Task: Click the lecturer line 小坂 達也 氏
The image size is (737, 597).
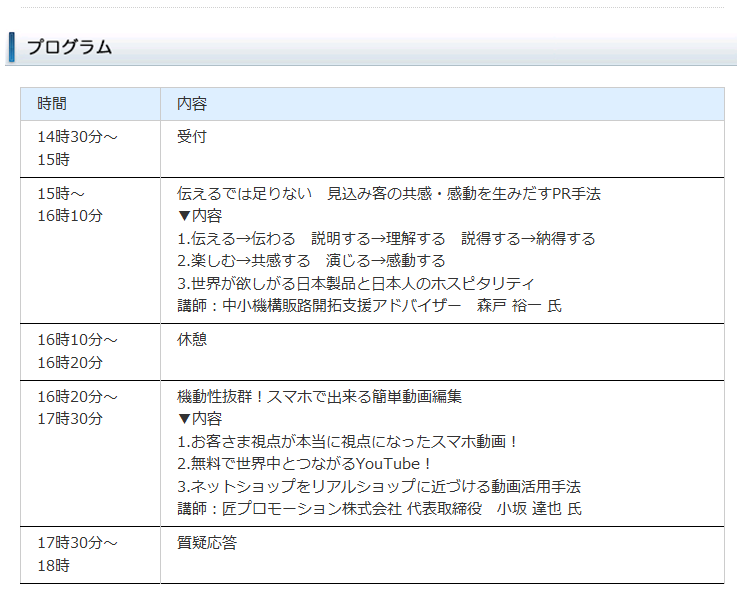Action: click(379, 508)
